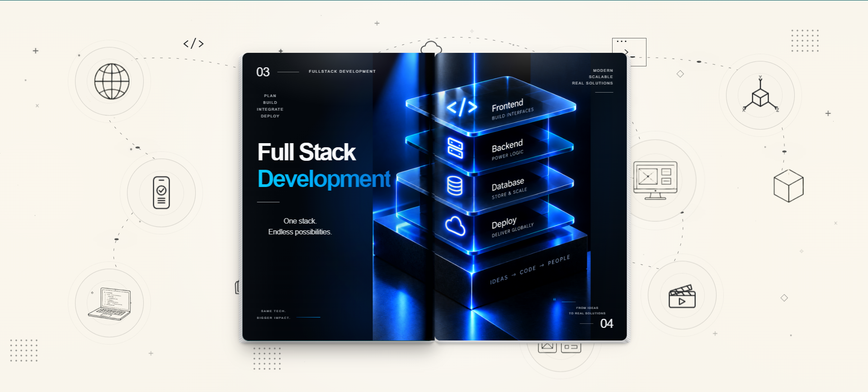
Task: Click the 'BIGGER IMPACT.' text
Action: click(273, 317)
